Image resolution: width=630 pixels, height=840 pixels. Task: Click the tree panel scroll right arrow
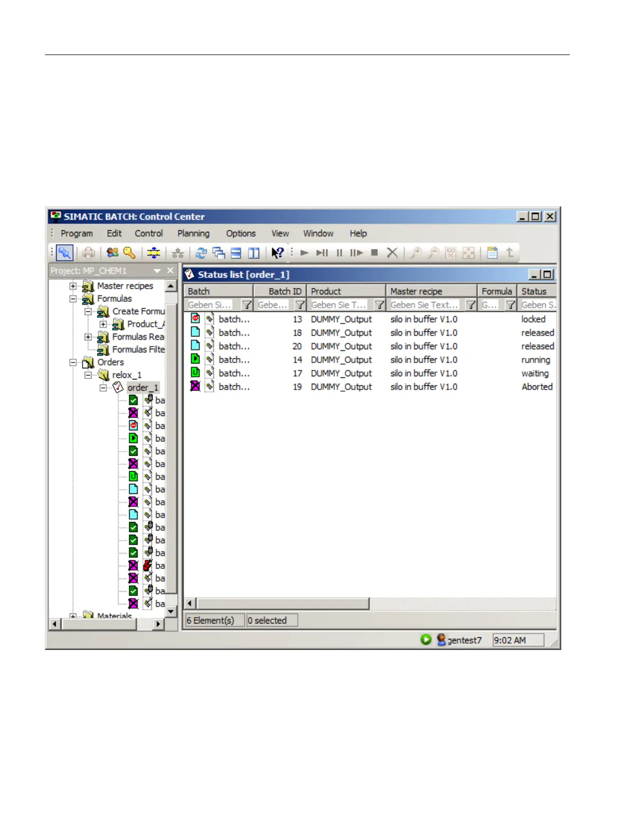158,624
